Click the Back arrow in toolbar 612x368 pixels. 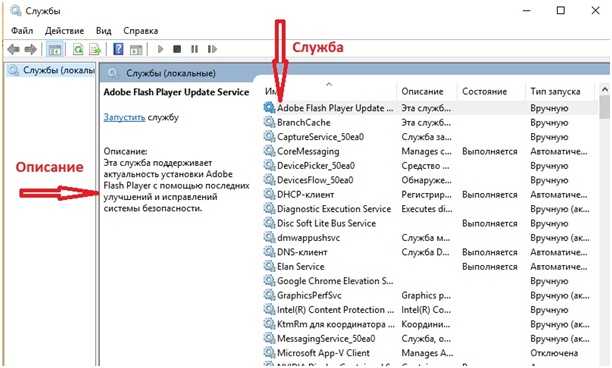pos(14,49)
